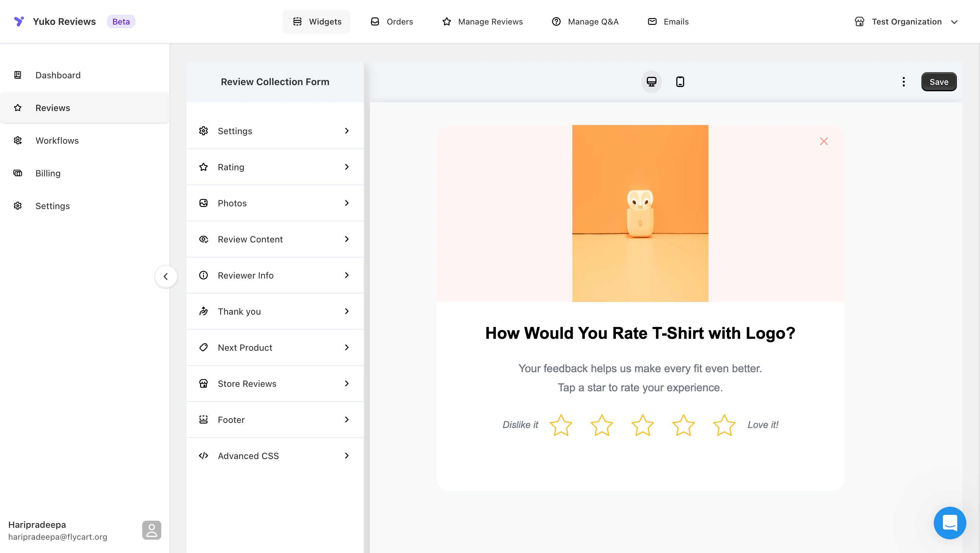980x553 pixels.
Task: Close the review form preview
Action: [823, 142]
